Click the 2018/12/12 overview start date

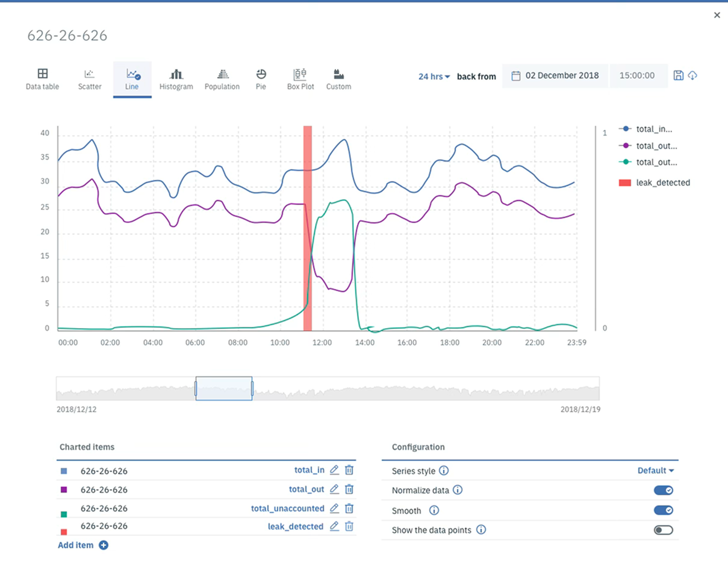tap(76, 410)
